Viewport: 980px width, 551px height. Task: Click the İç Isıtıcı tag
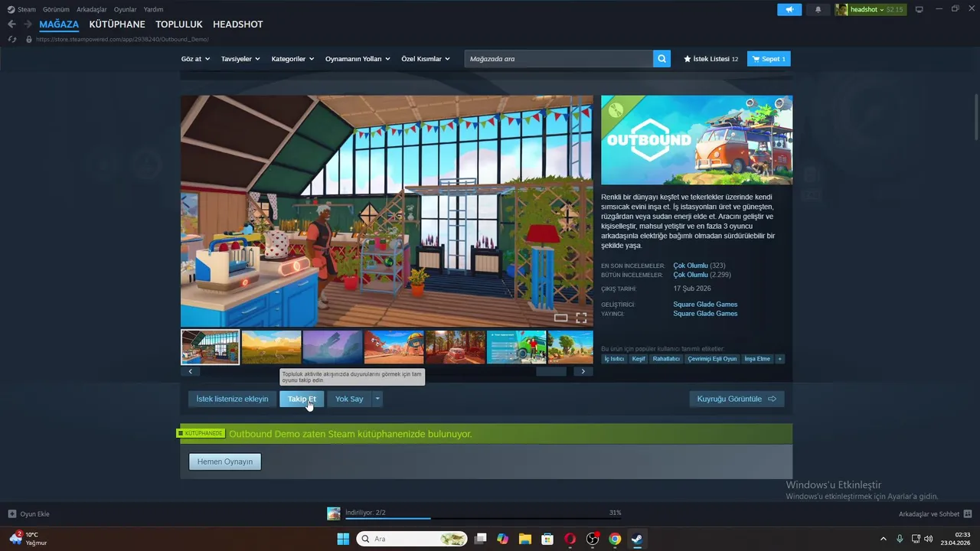coord(614,359)
